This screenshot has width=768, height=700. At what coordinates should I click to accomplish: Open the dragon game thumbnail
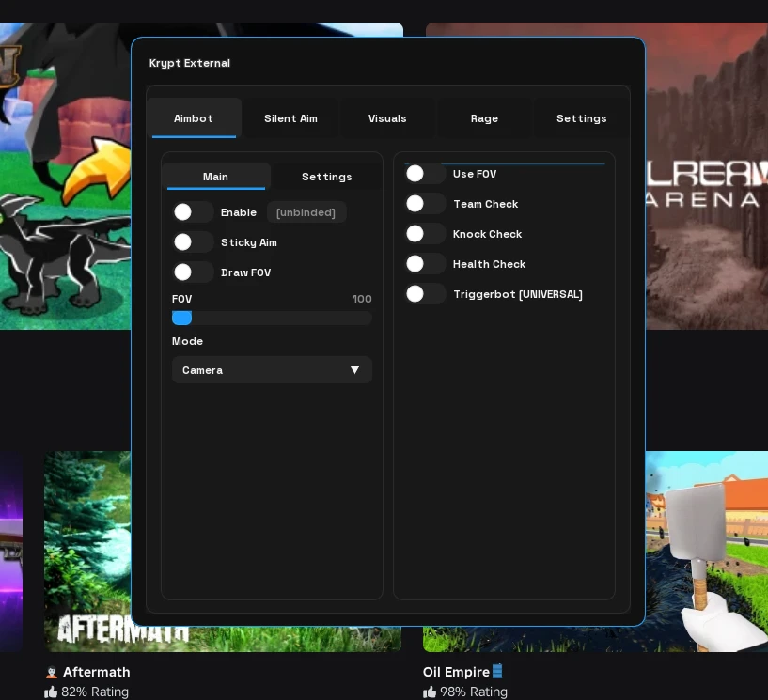pos(65,177)
